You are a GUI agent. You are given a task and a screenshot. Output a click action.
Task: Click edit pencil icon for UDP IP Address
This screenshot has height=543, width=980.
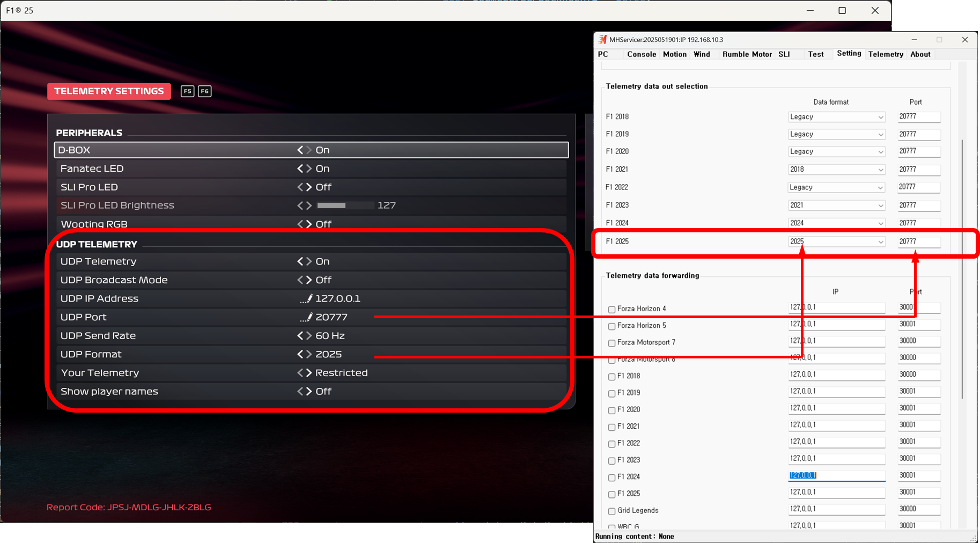[306, 299]
